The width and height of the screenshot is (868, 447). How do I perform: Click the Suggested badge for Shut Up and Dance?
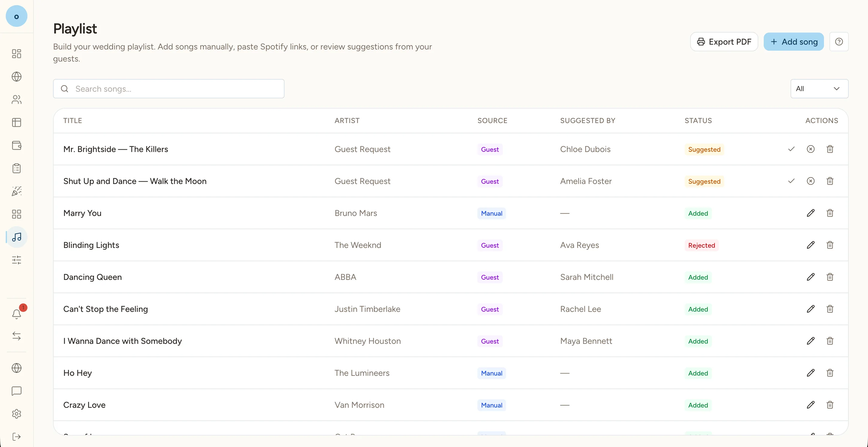704,181
